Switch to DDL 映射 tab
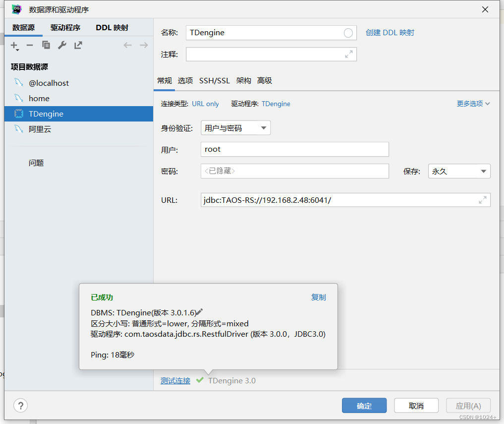Viewport: 504px width, 424px height. tap(112, 28)
